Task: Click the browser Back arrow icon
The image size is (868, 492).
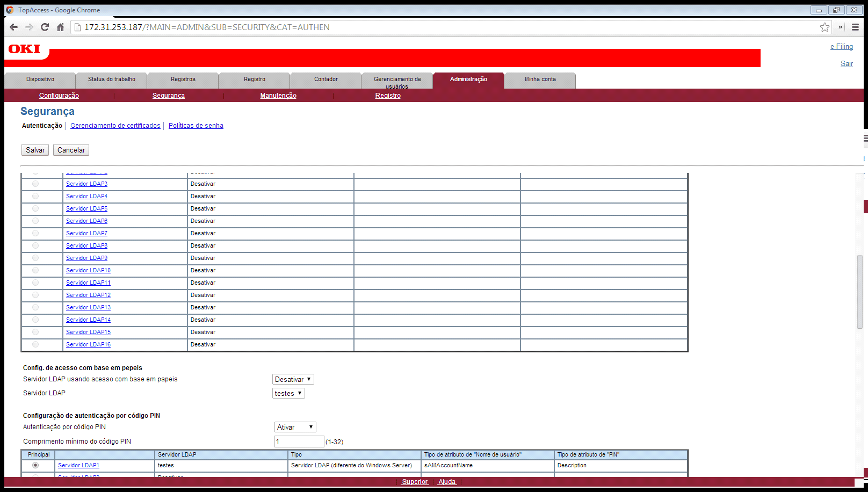Action: click(14, 27)
